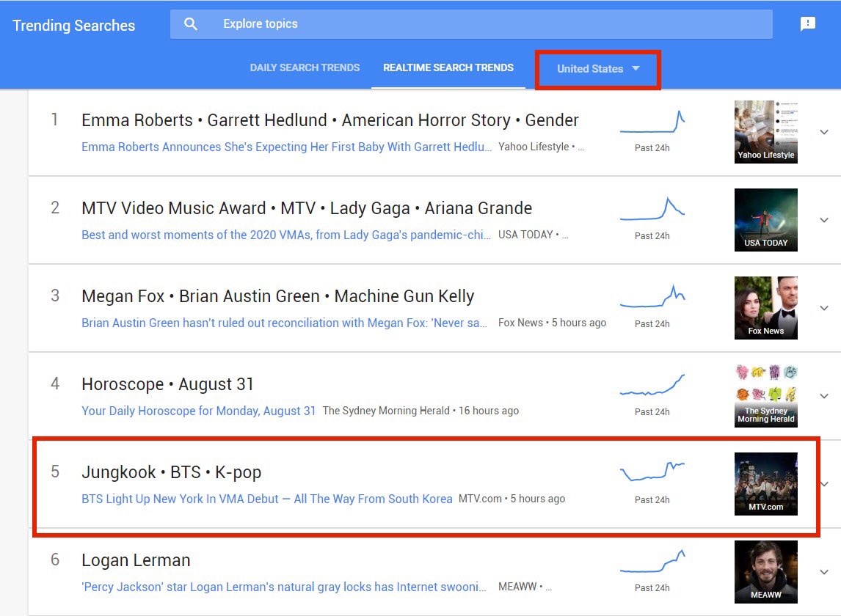Click the Fox News thumbnail image
Screen dimensions: 841x616
tap(766, 308)
